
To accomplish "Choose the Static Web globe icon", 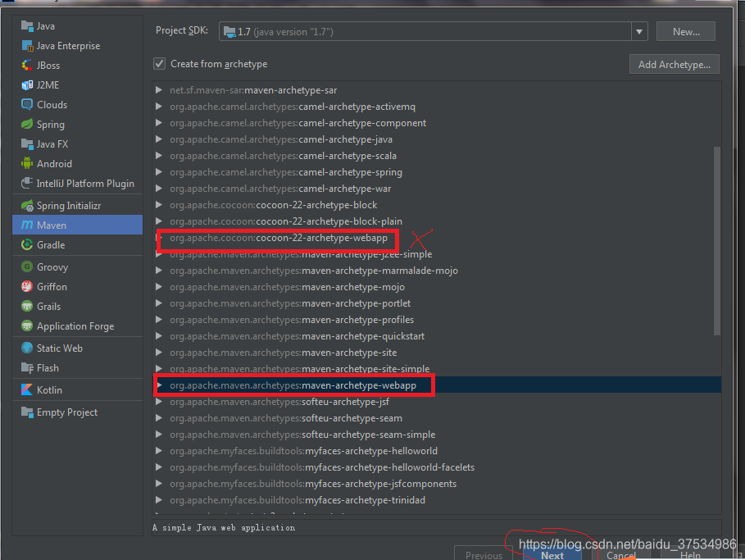I will pyautogui.click(x=27, y=348).
